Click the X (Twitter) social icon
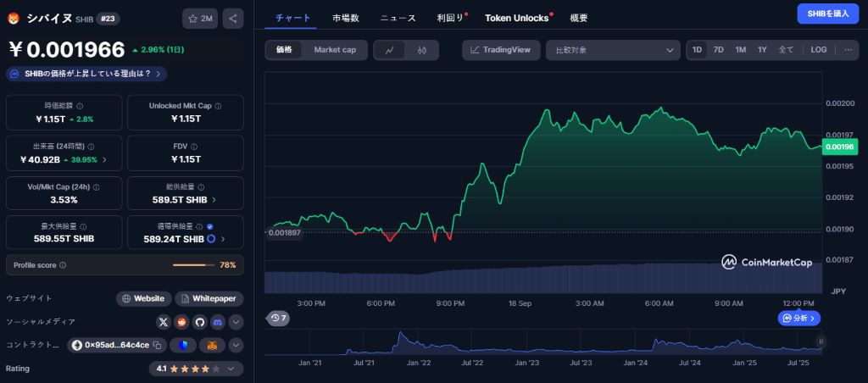Viewport: 868px width, 383px height. (x=164, y=322)
